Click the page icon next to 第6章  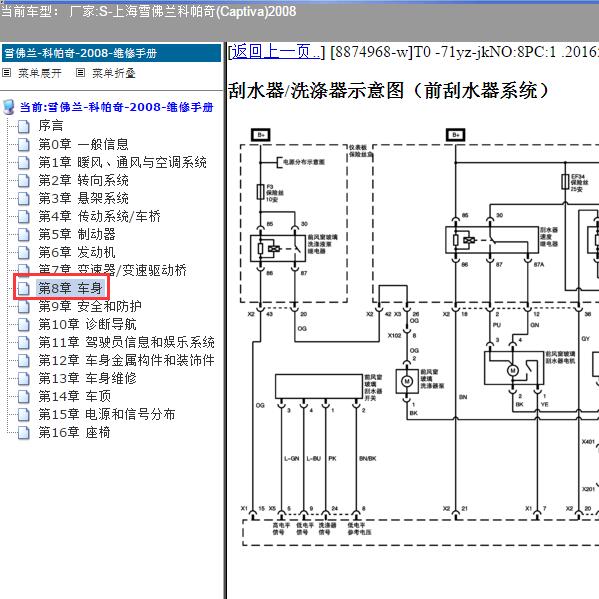click(x=24, y=253)
